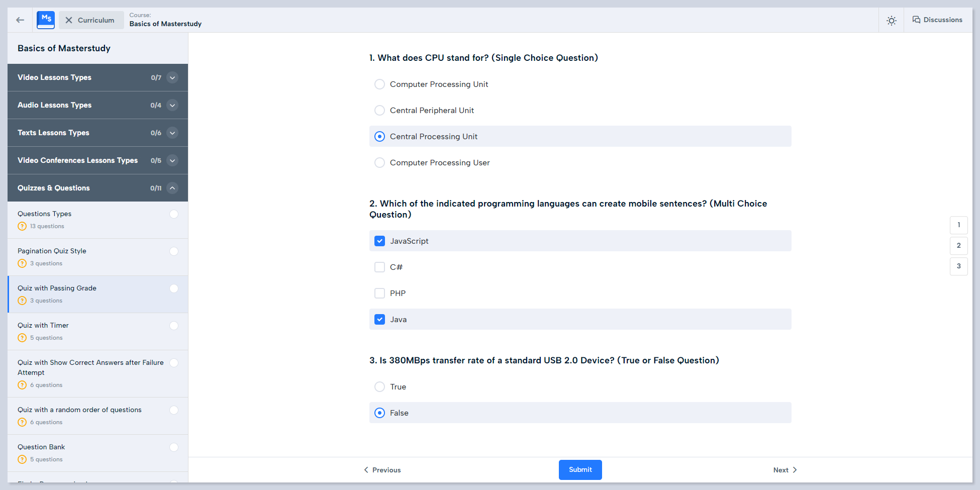980x490 pixels.
Task: Jump to question 3 in navigator
Action: pos(958,266)
